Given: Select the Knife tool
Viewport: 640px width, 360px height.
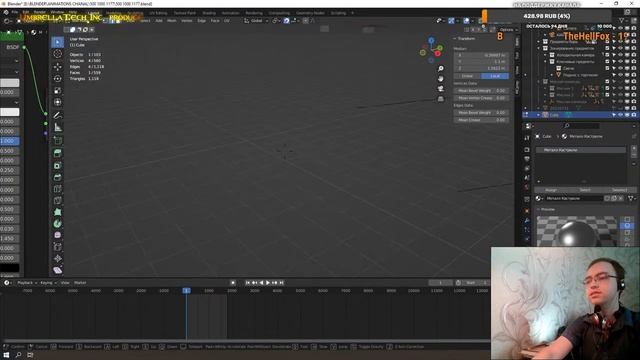Looking at the screenshot, I should pos(58,201).
